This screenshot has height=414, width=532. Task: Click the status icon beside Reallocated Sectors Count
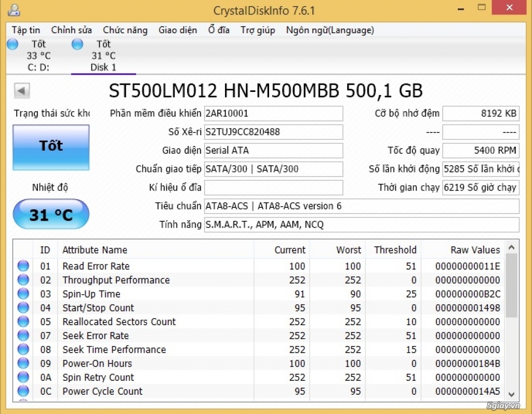coord(23,322)
